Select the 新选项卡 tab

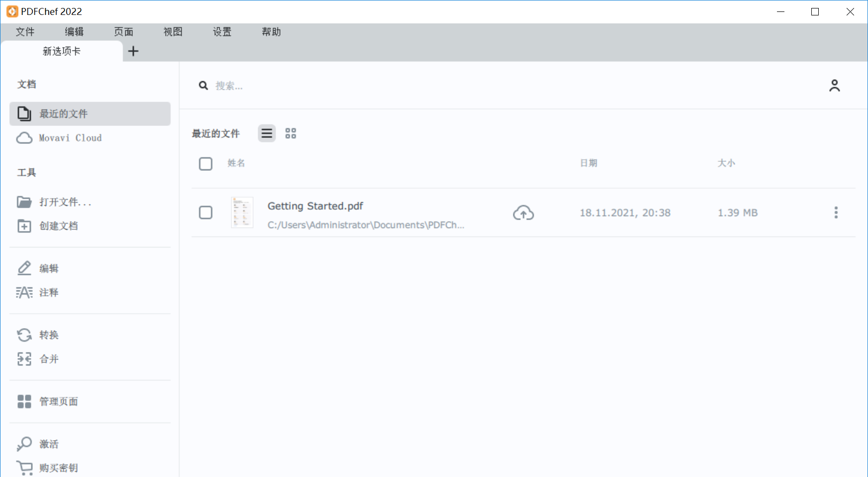pyautogui.click(x=62, y=51)
